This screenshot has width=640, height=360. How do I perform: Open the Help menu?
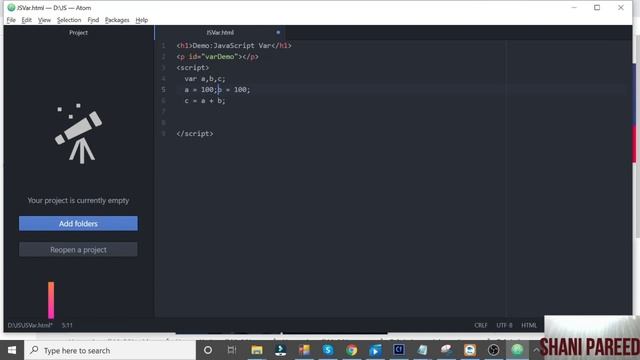coord(142,20)
